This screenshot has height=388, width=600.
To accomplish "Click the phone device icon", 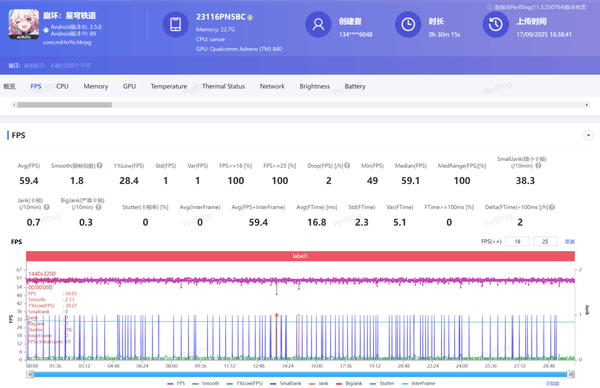I will coord(176,24).
